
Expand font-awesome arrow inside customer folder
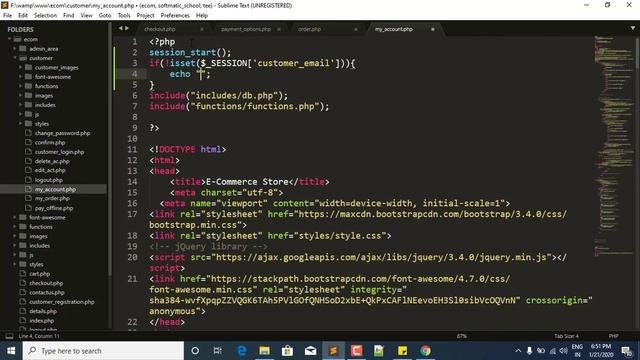point(20,77)
